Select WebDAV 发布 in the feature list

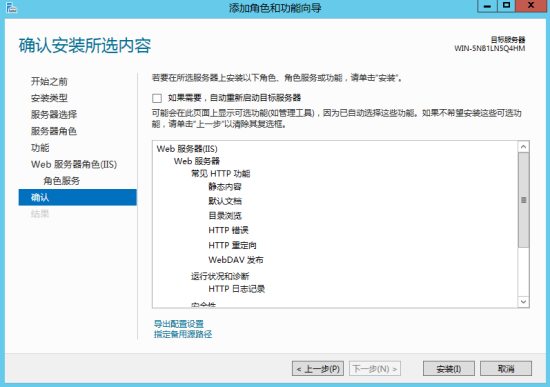pos(236,260)
